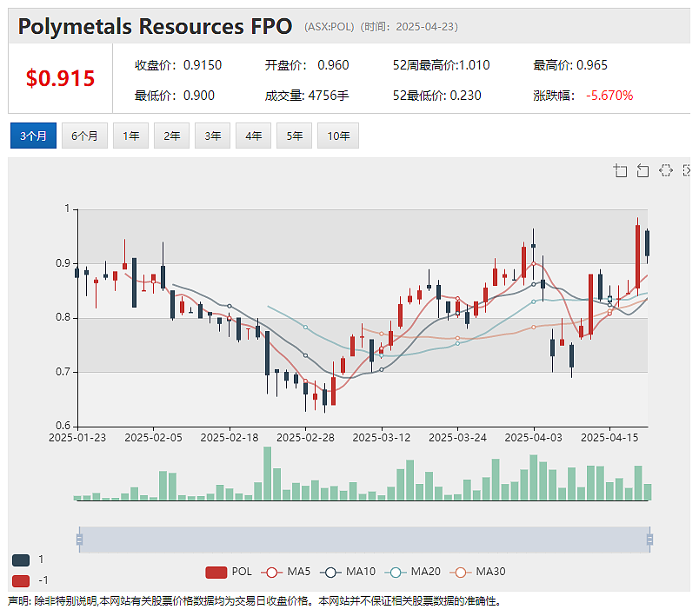The image size is (699, 616).
Task: Click the 最高价: 0.965 text
Action: click(x=570, y=65)
